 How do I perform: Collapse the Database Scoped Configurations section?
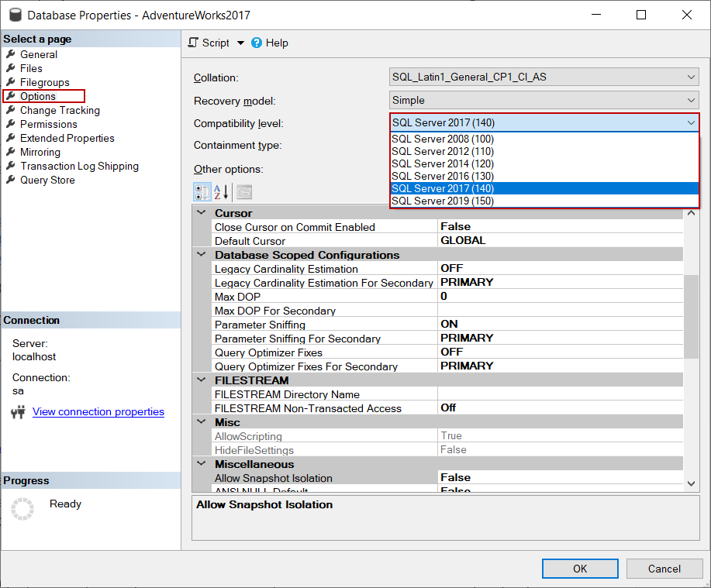202,255
